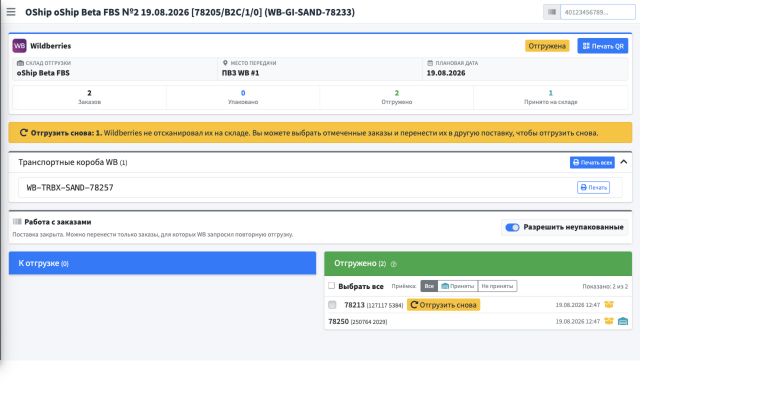Click the barcode icon next to Работа с заказами

tap(17, 221)
